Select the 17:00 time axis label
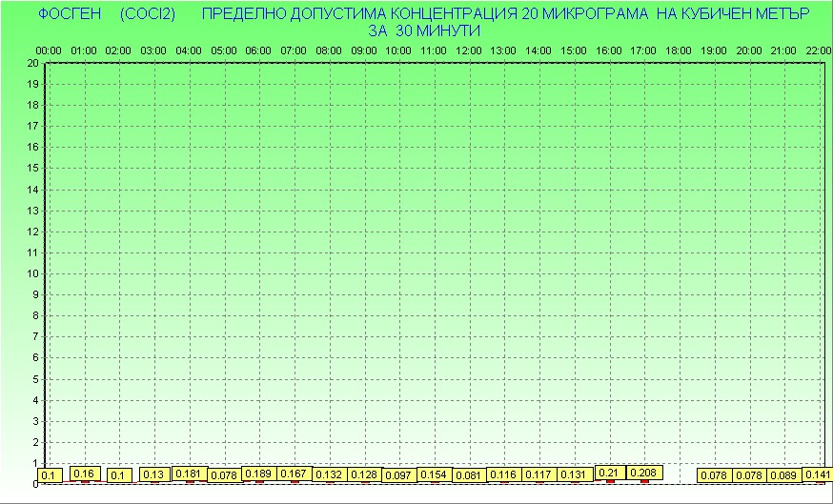Screen dimensions: 833x504 pyautogui.click(x=643, y=51)
